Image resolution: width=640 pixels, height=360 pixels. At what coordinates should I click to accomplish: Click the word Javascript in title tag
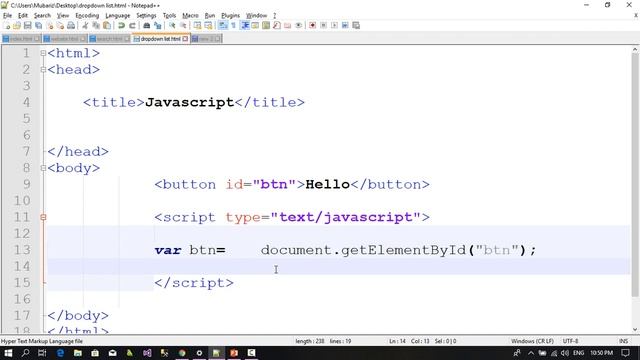coord(189,102)
